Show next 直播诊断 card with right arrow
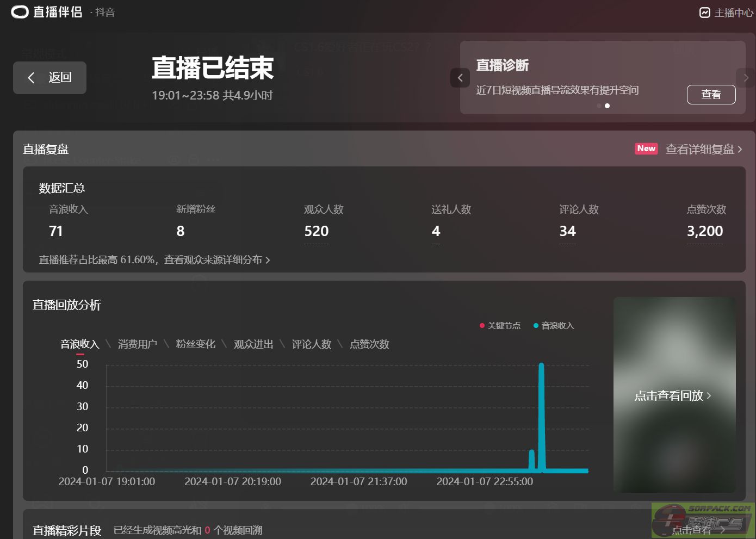The height and width of the screenshot is (539, 756). [746, 78]
